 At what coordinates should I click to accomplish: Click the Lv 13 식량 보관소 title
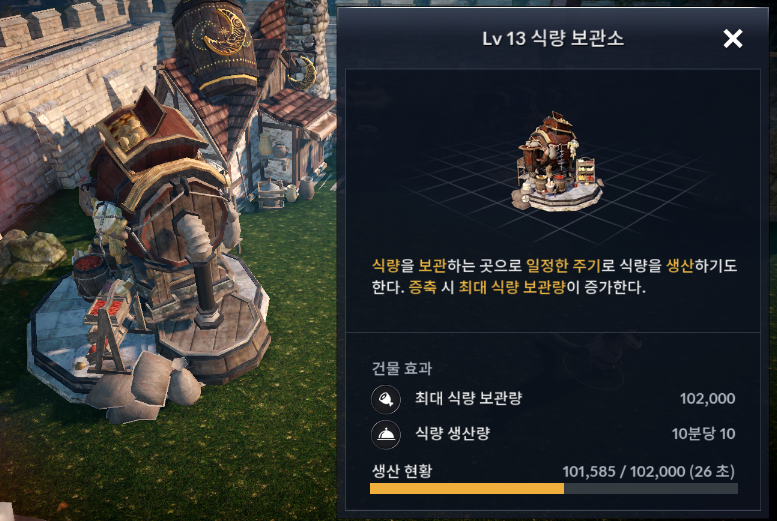coord(553,39)
